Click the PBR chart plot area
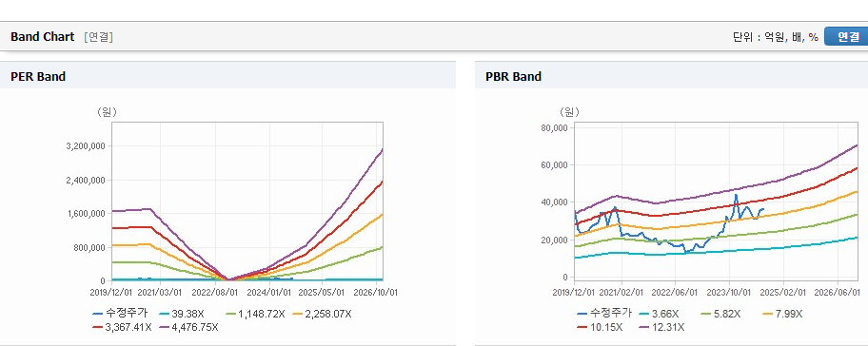 [716, 202]
